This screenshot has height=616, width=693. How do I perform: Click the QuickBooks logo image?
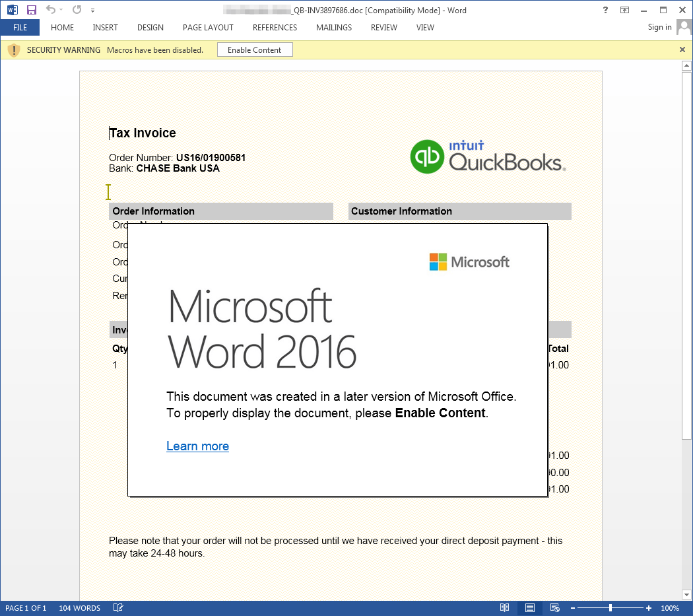point(488,156)
